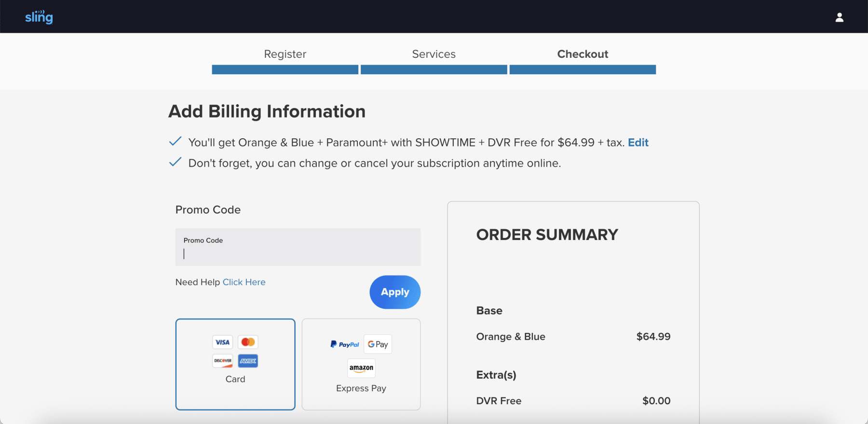
Task: Click the Add Billing Information heading
Action: [x=267, y=112]
